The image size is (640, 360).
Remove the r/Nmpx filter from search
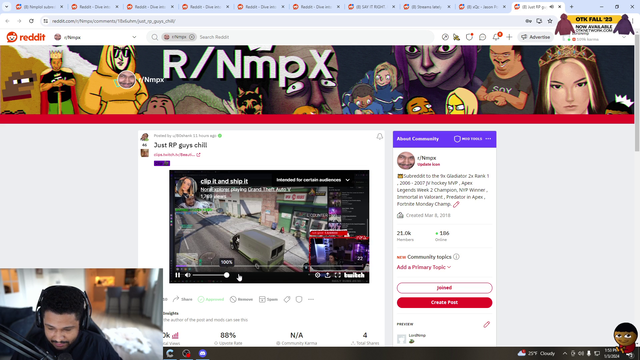191,37
